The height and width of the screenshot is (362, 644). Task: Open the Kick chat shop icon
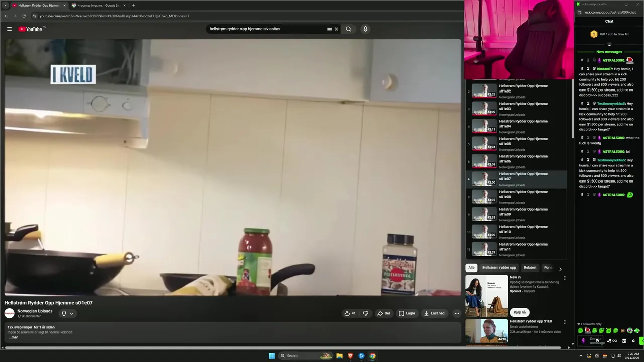(624, 341)
